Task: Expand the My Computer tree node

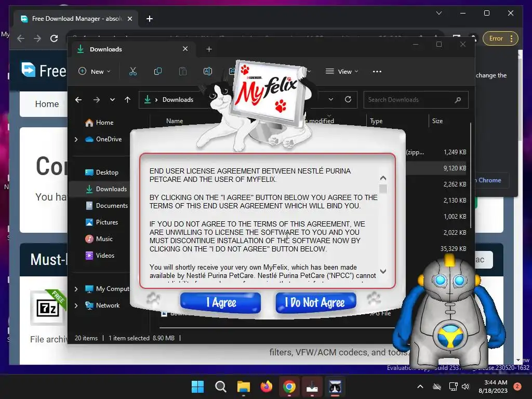Action: pyautogui.click(x=76, y=289)
